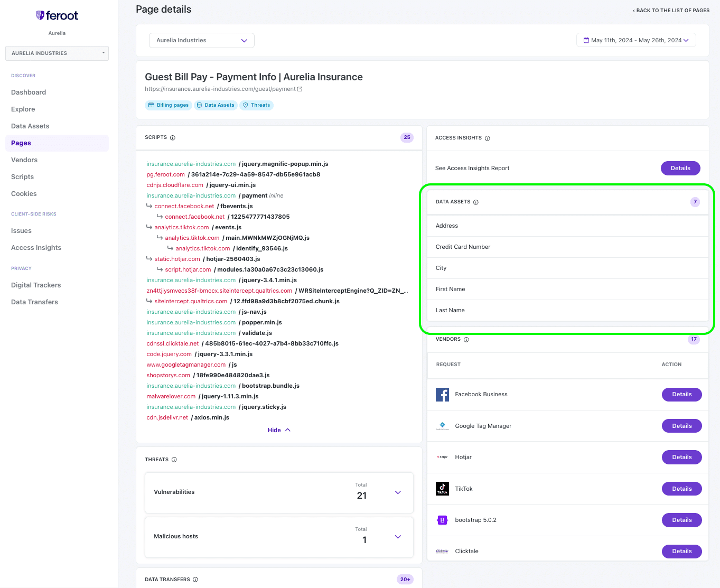Click the Threats info icon

(174, 460)
